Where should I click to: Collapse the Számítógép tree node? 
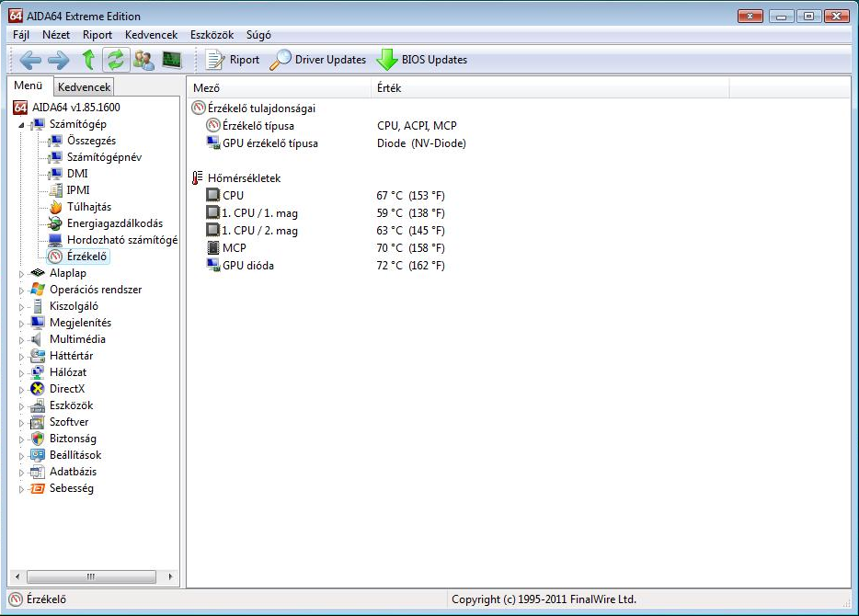coord(21,125)
